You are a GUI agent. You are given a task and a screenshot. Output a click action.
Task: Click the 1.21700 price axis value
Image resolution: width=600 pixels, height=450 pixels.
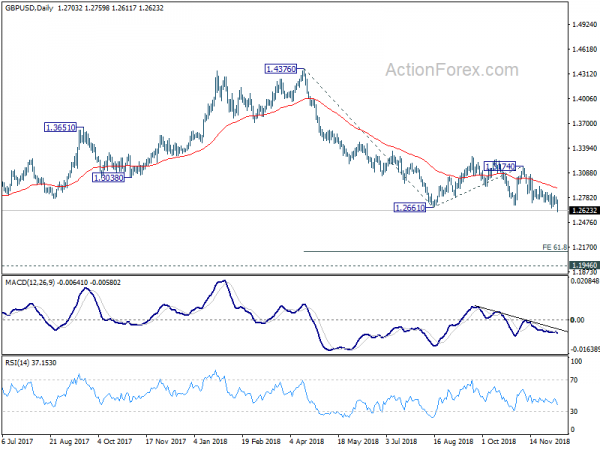pos(585,247)
